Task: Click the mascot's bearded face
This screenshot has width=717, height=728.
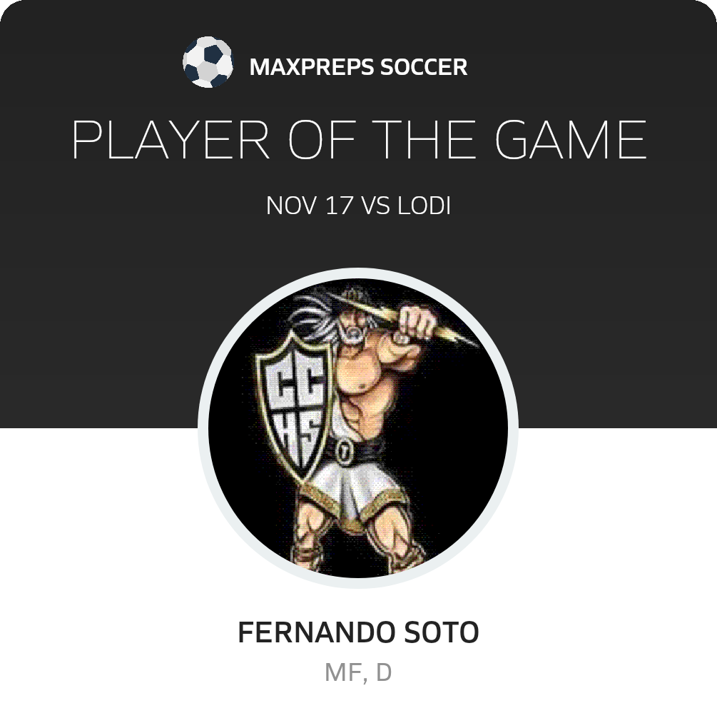Action: pos(354,328)
